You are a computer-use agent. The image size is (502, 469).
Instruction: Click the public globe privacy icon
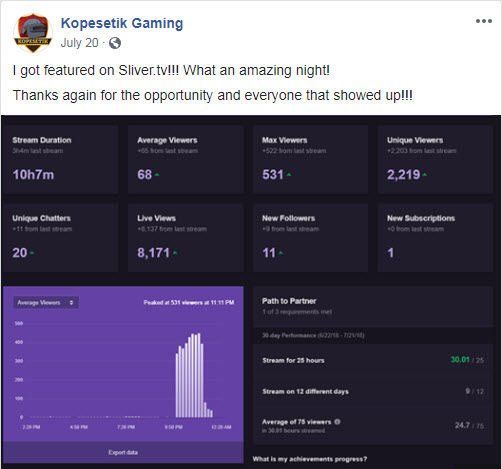pyautogui.click(x=115, y=43)
